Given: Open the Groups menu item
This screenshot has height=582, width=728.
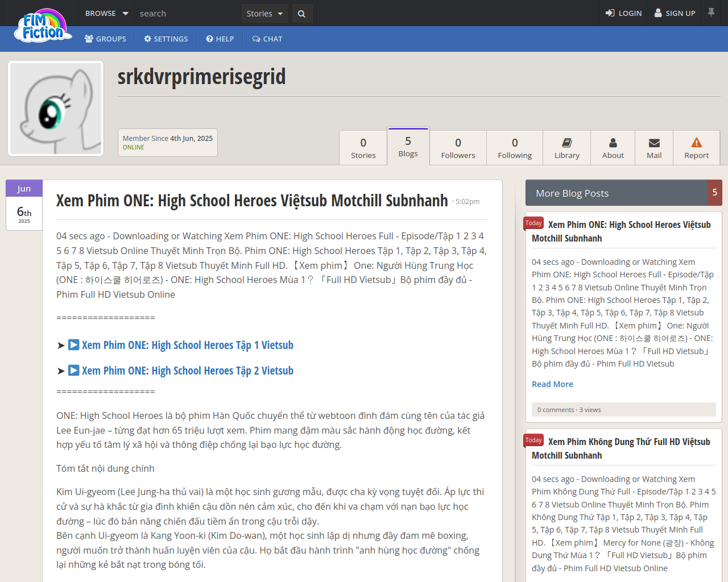Looking at the screenshot, I should 106,39.
